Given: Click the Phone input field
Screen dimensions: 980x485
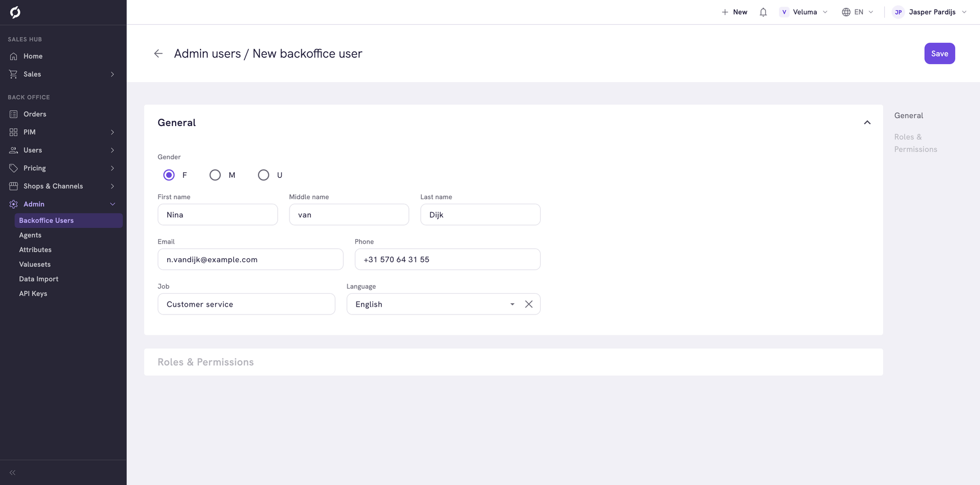Looking at the screenshot, I should click(448, 259).
